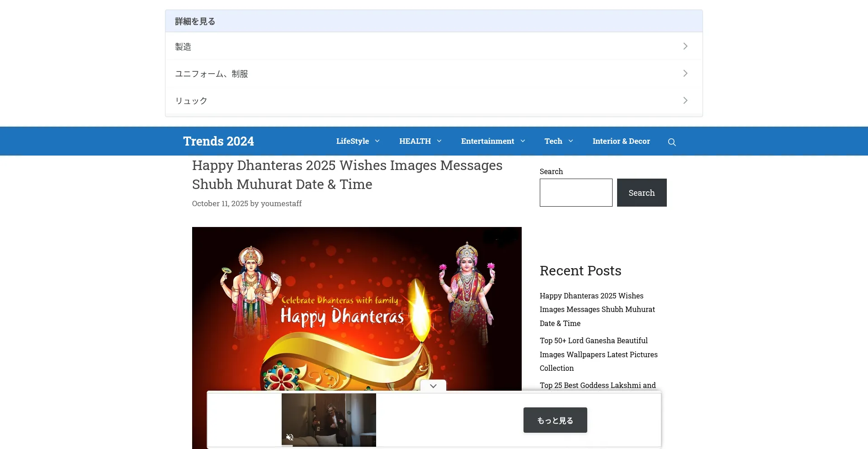868x449 pixels.
Task: Focus the sidebar search input field
Action: [576, 193]
